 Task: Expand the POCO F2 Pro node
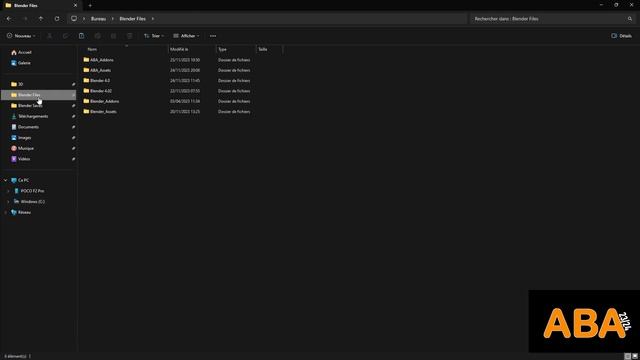8,191
